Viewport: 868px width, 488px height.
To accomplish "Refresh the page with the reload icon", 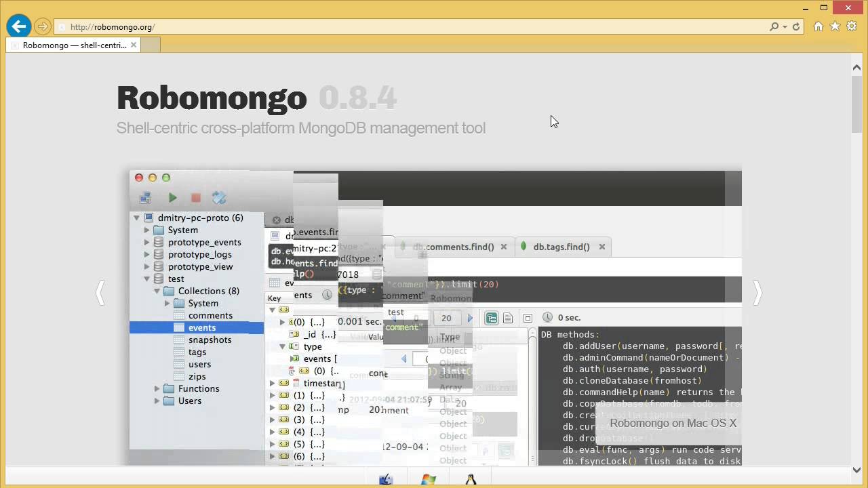I will 796,27.
